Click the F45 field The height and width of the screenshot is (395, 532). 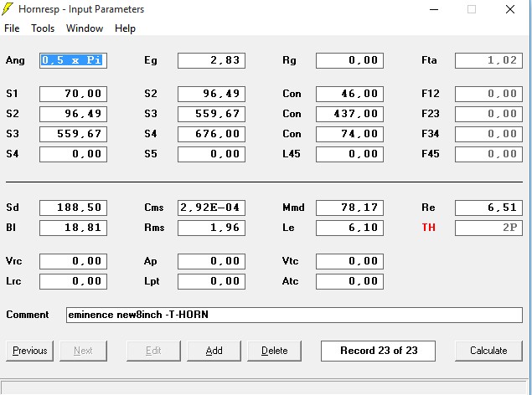[x=488, y=154]
